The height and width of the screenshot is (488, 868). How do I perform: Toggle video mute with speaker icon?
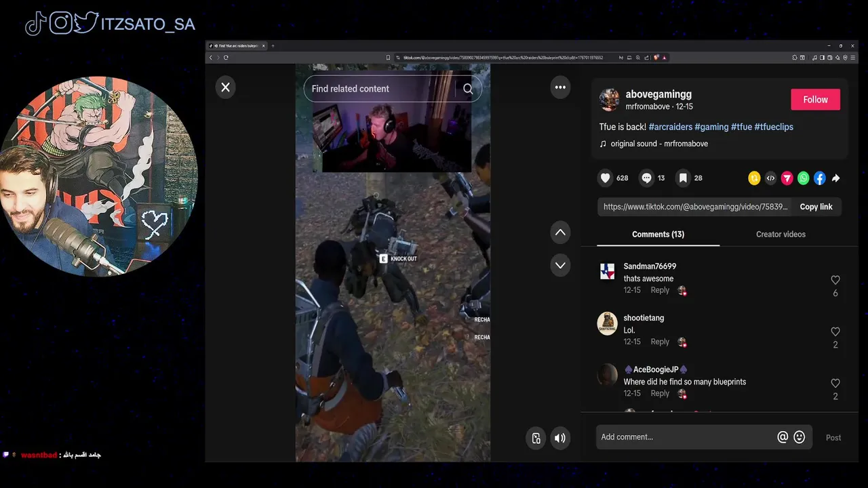click(x=560, y=438)
